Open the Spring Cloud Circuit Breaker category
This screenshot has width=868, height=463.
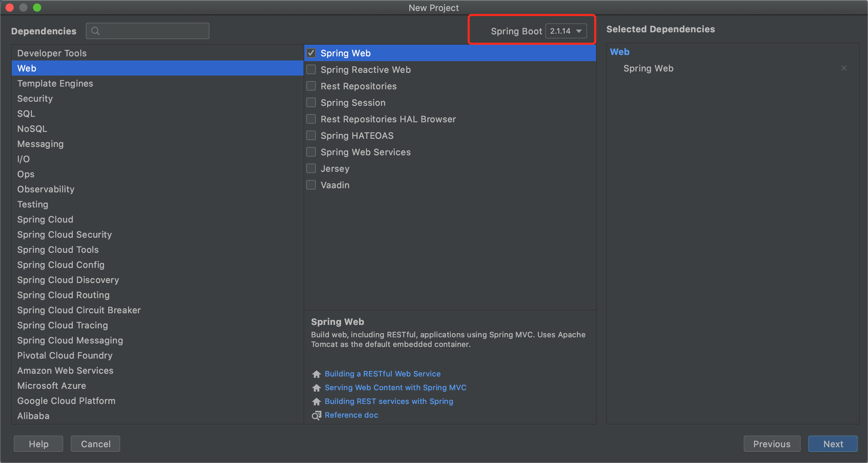158,310
